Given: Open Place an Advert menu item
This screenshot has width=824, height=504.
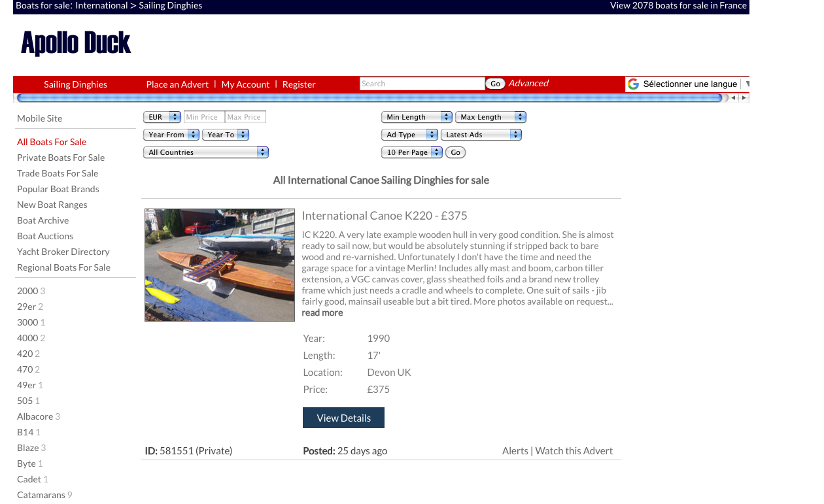Looking at the screenshot, I should (177, 84).
